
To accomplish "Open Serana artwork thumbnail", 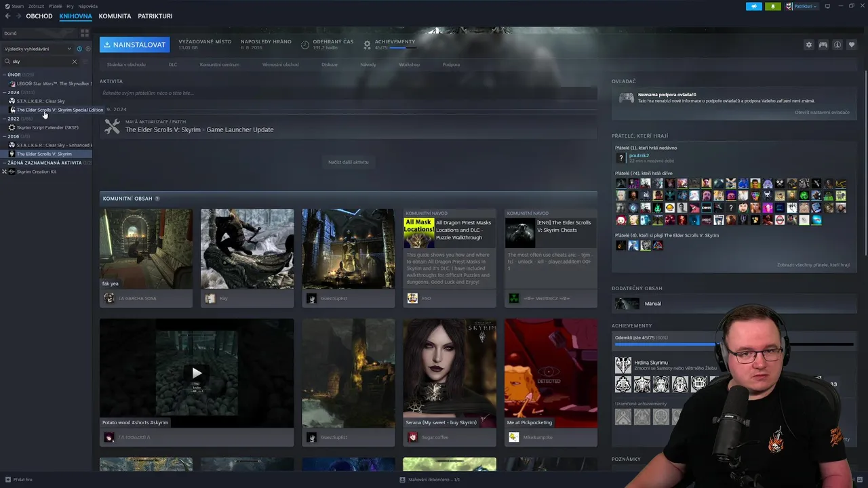I will (450, 373).
